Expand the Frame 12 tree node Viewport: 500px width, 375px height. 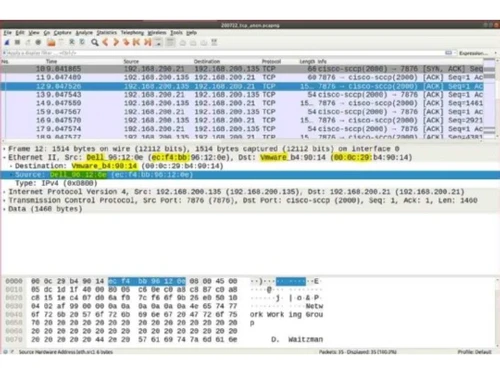point(5,149)
